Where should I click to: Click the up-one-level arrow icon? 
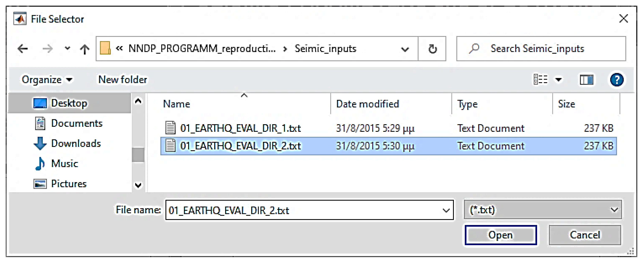85,49
